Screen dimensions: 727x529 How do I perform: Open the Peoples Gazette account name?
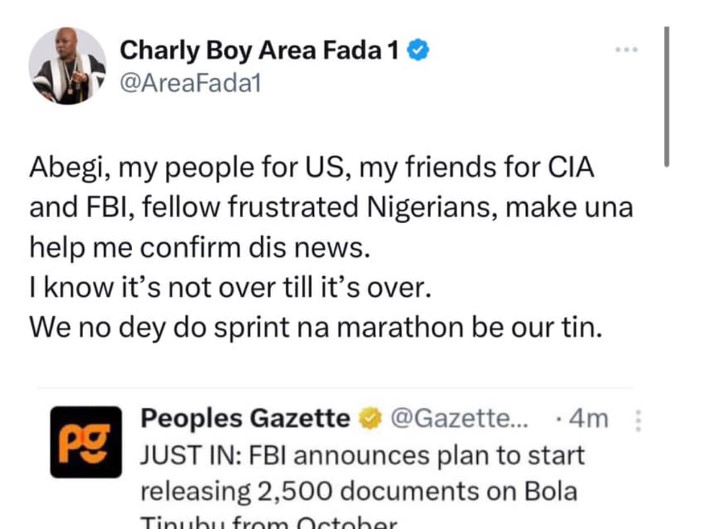coord(245,418)
